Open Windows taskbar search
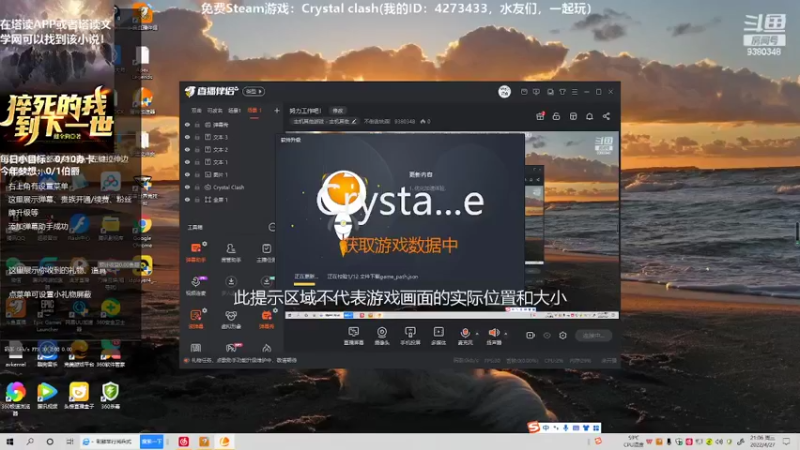 point(30,441)
